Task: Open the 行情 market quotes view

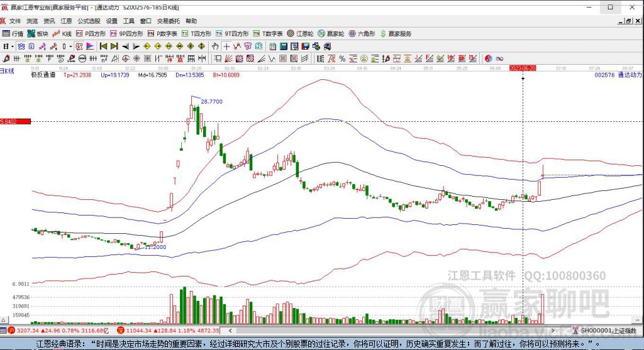Action: 13,34
